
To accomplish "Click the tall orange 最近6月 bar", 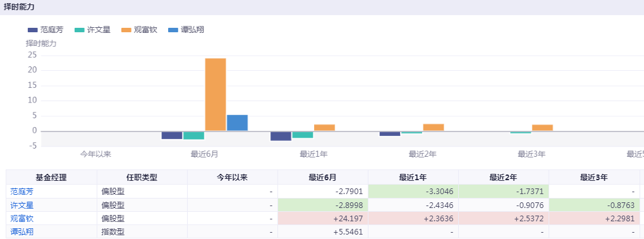I will coord(216,94).
